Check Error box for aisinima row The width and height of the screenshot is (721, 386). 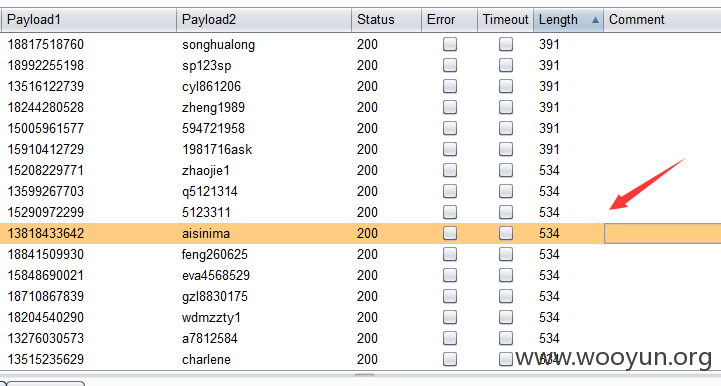[450, 233]
